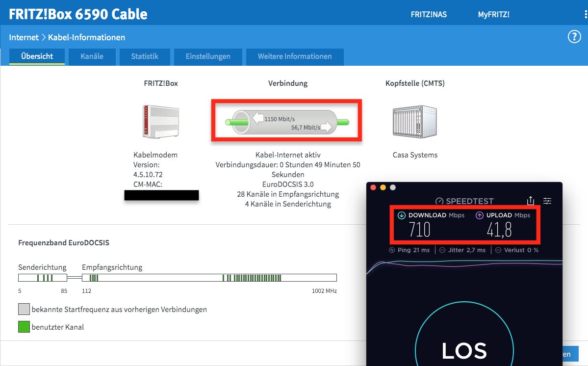
Task: Click the green benutzter Kanal swatch
Action: tap(24, 327)
